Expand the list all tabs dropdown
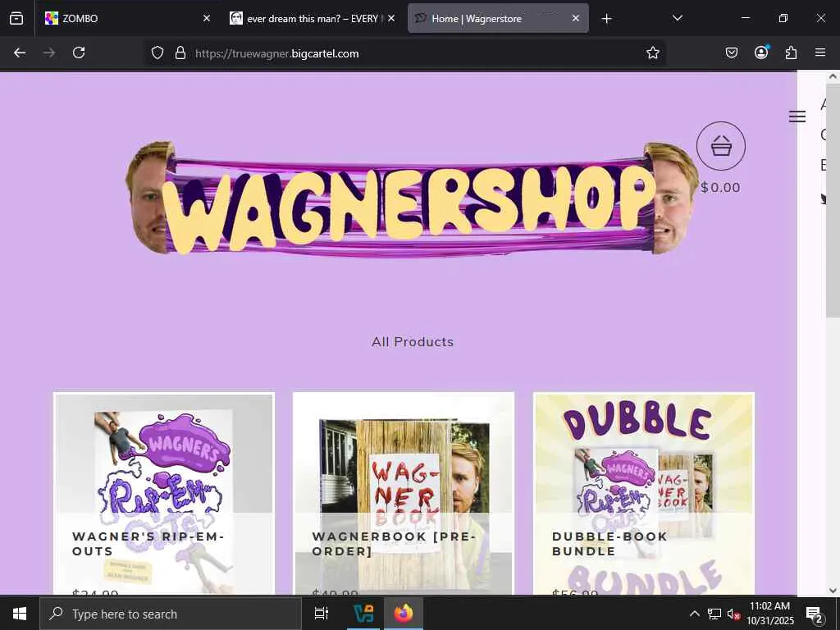Screen dimensions: 840x630 pos(677,19)
